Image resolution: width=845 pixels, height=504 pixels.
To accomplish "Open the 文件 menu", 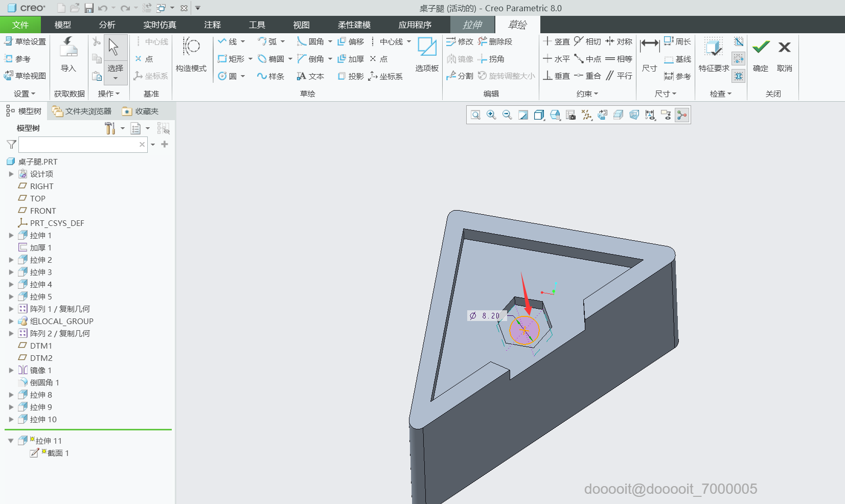I will [20, 25].
